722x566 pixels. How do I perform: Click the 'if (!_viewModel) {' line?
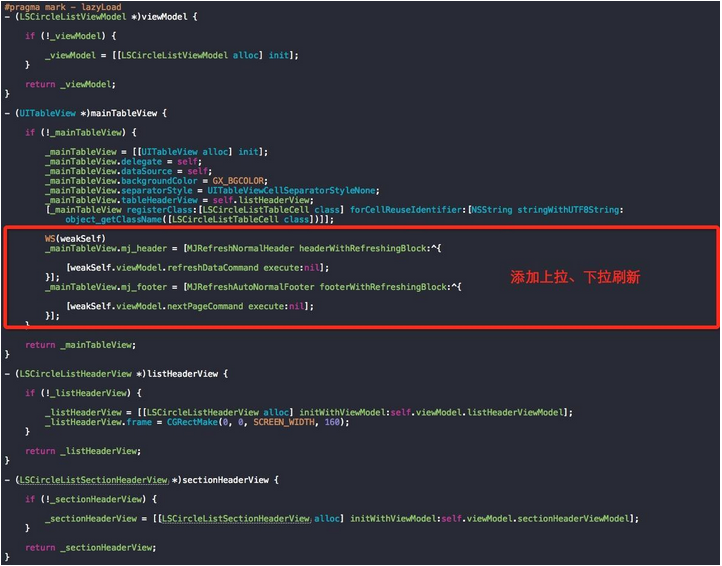pos(70,36)
